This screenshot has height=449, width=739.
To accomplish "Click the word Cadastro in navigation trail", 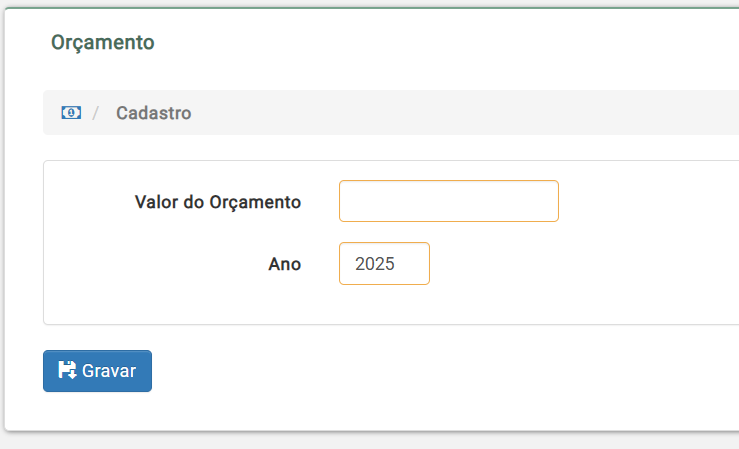I will click(154, 113).
